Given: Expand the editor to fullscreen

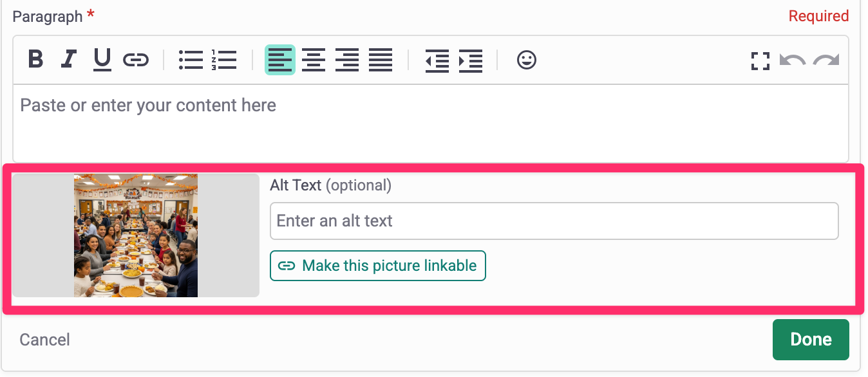Looking at the screenshot, I should click(x=760, y=60).
